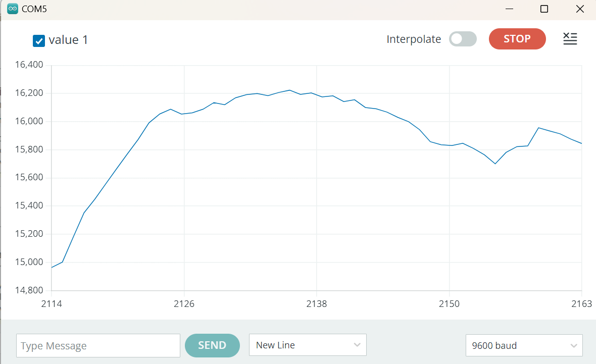Screen dimensions: 596x364
Task: Open the 9600 baud rate dropdown
Action: point(524,345)
